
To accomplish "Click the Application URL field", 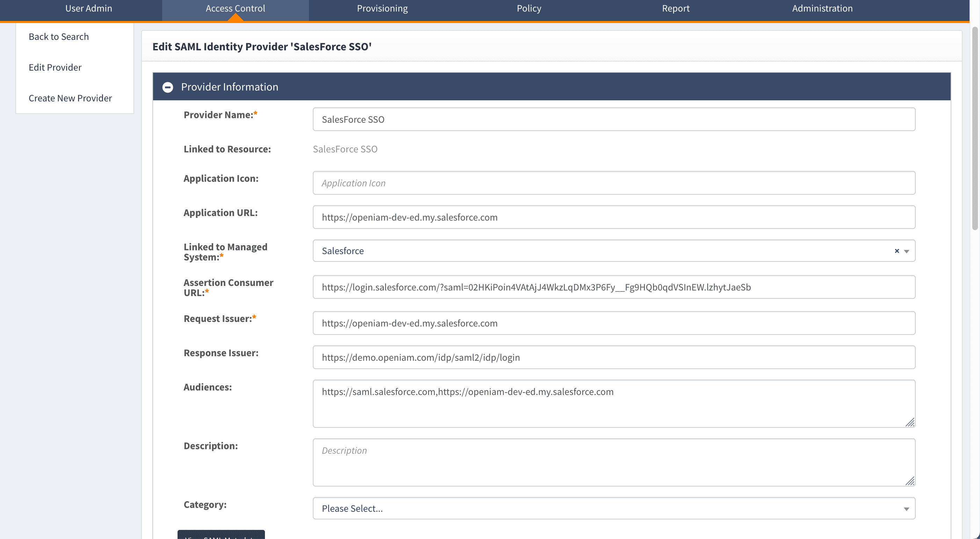I will tap(614, 217).
